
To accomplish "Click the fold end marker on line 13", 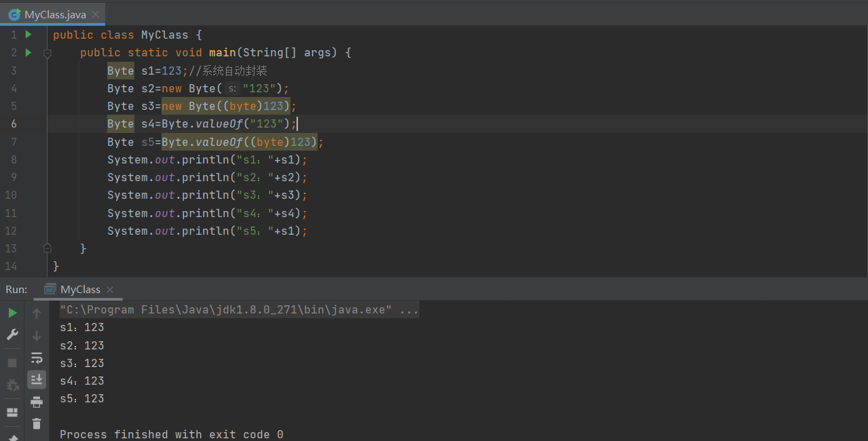I will [x=48, y=248].
